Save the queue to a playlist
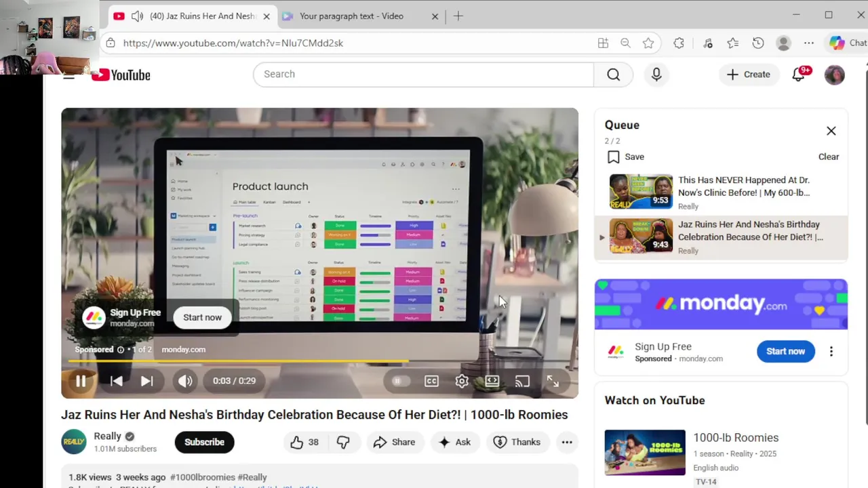 pyautogui.click(x=626, y=157)
